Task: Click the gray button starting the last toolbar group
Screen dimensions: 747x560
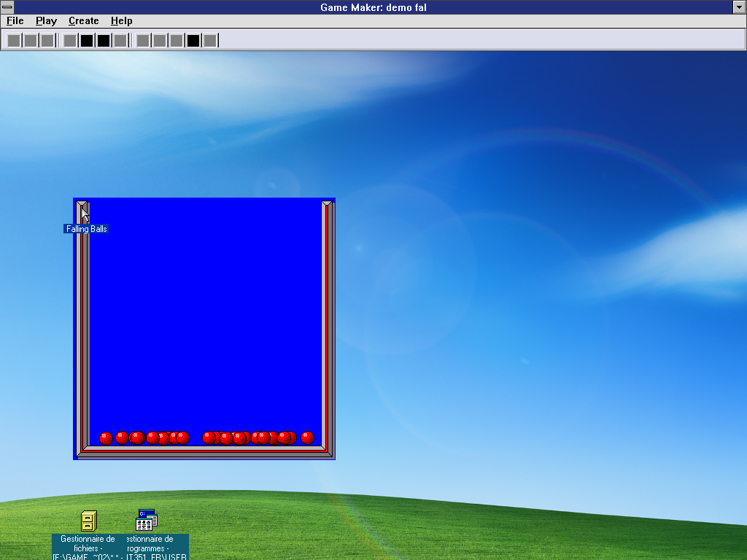Action: (x=143, y=40)
